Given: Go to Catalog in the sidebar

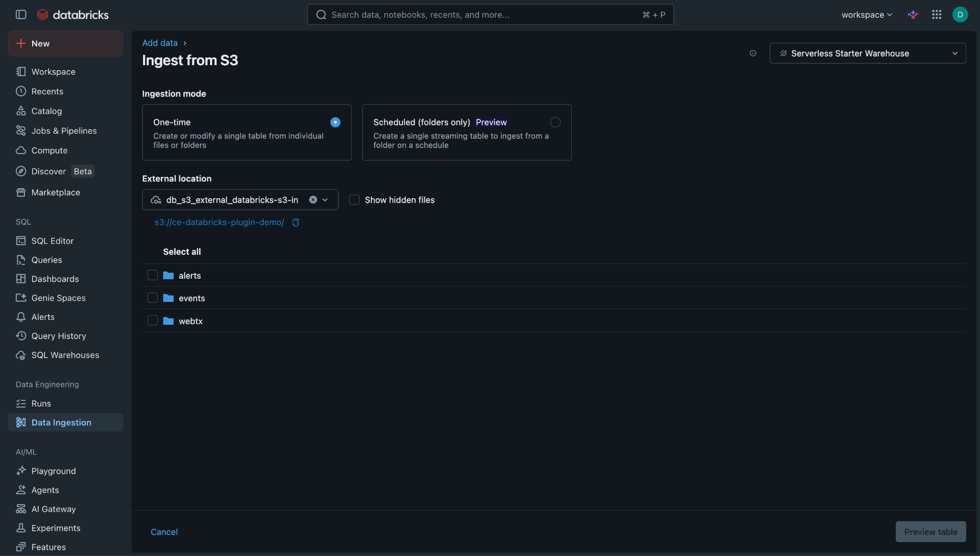Looking at the screenshot, I should [x=65, y=111].
